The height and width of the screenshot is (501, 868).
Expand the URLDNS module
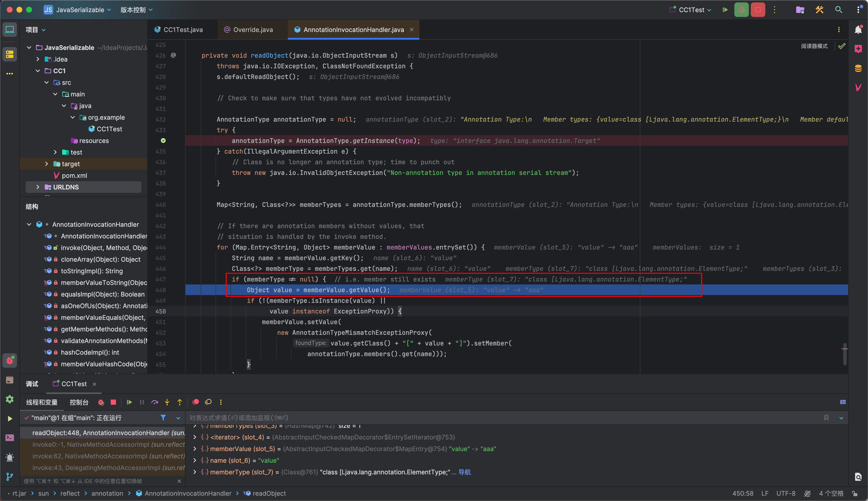coord(38,187)
